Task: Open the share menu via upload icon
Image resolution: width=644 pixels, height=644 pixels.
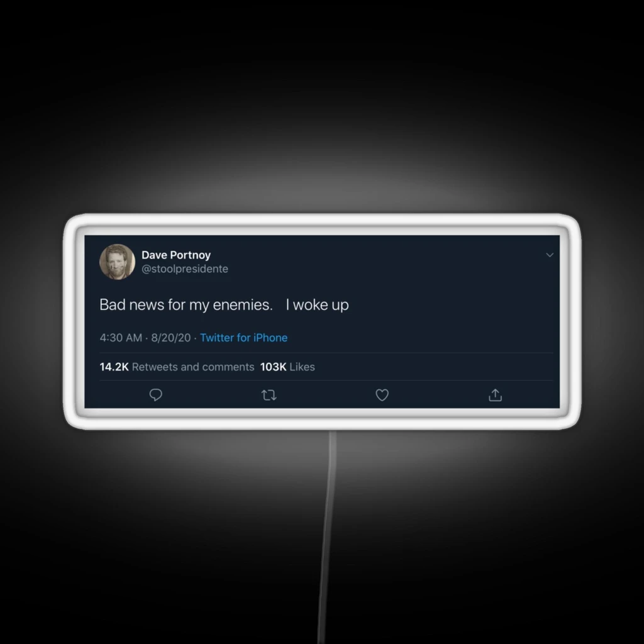Action: pos(496,395)
